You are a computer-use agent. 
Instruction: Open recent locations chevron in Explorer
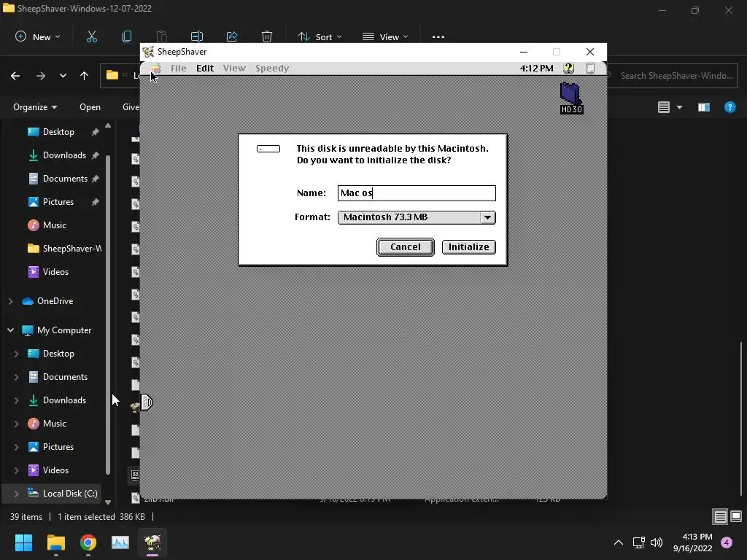pos(63,76)
